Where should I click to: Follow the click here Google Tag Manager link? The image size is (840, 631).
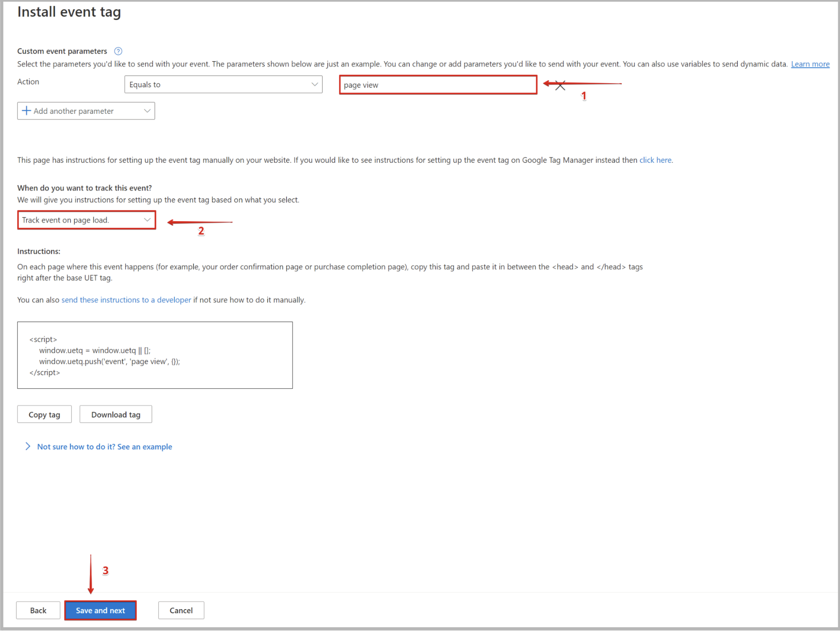[x=655, y=160]
